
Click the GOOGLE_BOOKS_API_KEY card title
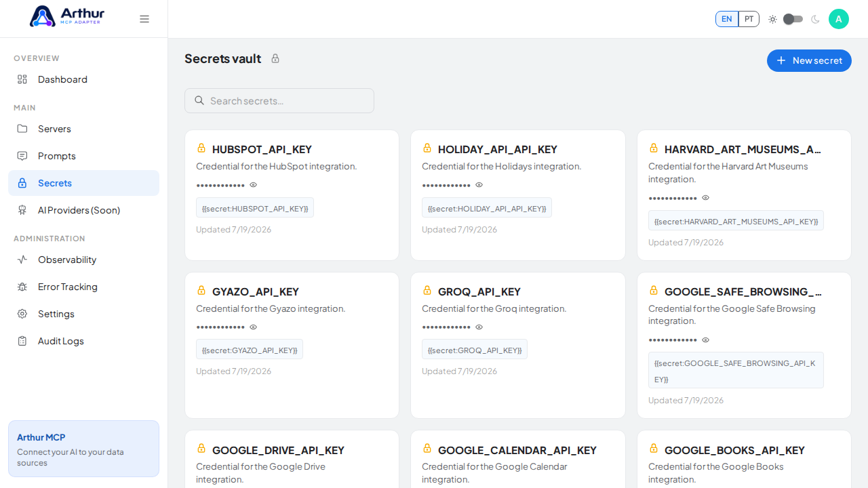click(x=734, y=450)
